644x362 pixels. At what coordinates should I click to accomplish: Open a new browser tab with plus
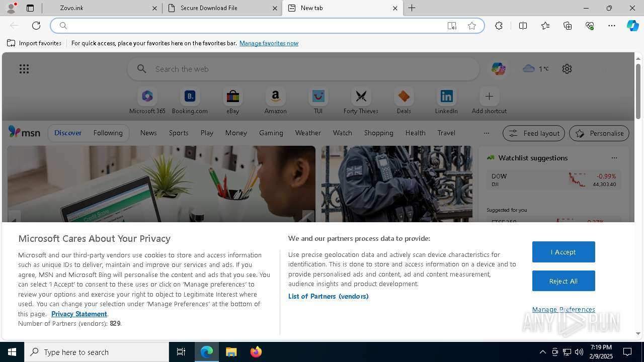coord(412,8)
